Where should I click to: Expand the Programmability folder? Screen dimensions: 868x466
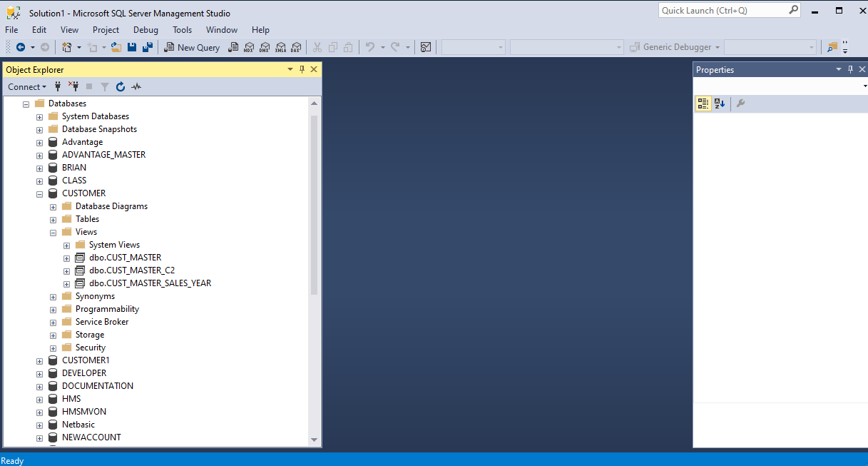[x=53, y=309]
